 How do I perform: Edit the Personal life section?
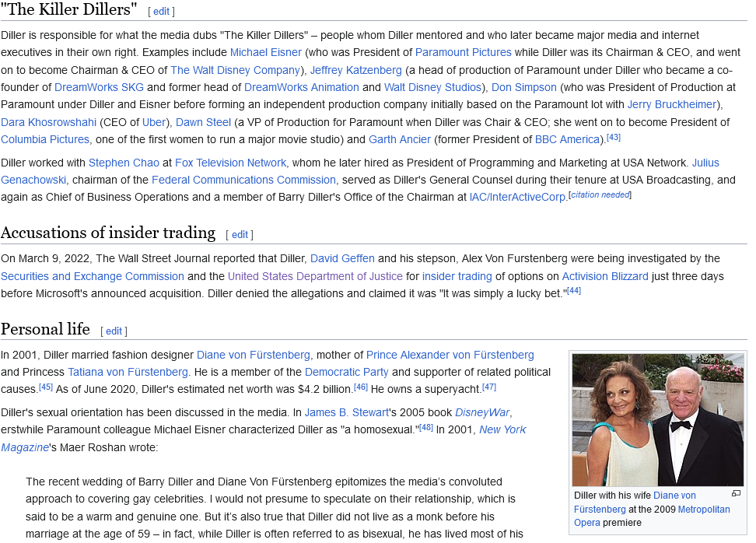coord(114,331)
